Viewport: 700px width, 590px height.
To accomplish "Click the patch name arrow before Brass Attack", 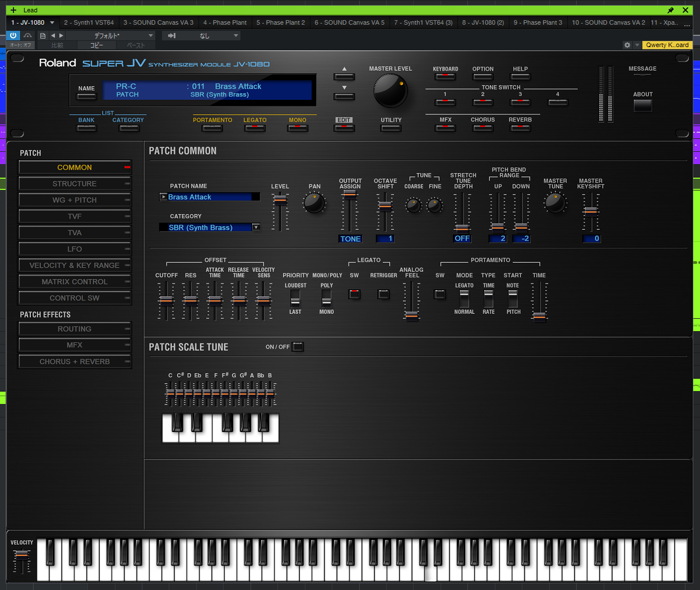I will point(163,197).
